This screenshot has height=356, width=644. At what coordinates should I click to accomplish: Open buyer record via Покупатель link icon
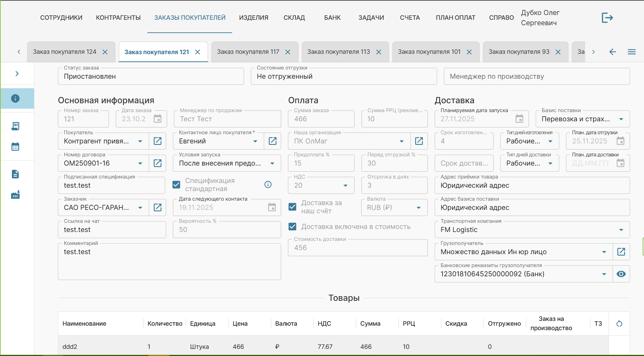(x=158, y=141)
